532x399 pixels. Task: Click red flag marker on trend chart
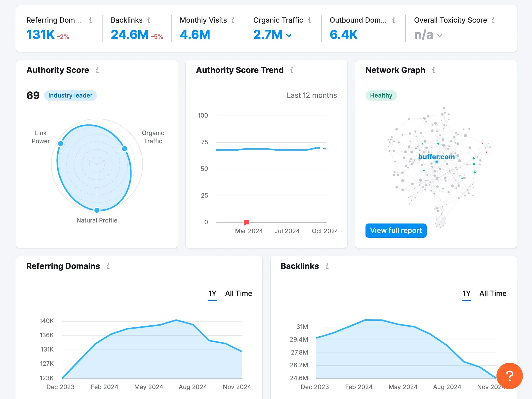246,222
